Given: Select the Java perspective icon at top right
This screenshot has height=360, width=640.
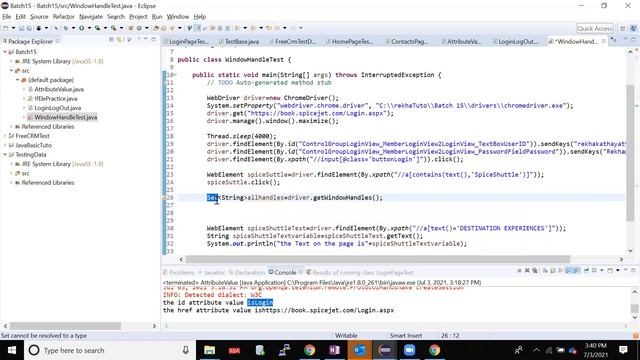Looking at the screenshot, I should click(x=633, y=28).
